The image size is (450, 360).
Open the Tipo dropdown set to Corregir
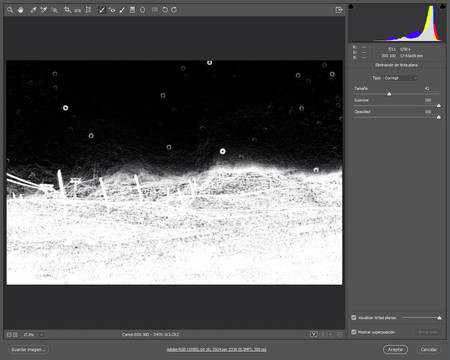(x=401, y=78)
